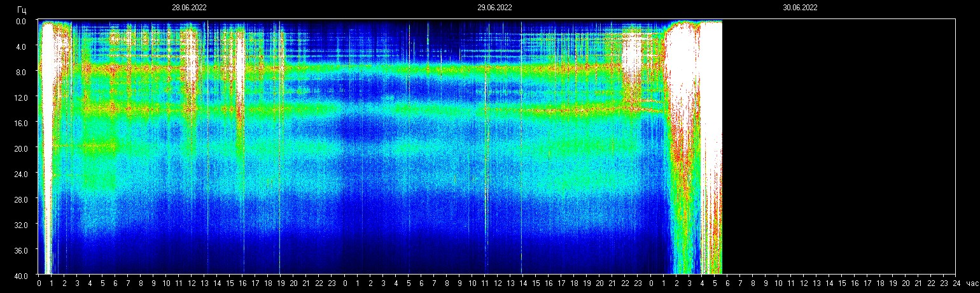The image size is (980, 293).
Task: Click the 8.0 frequency axis label
Action: [21, 72]
